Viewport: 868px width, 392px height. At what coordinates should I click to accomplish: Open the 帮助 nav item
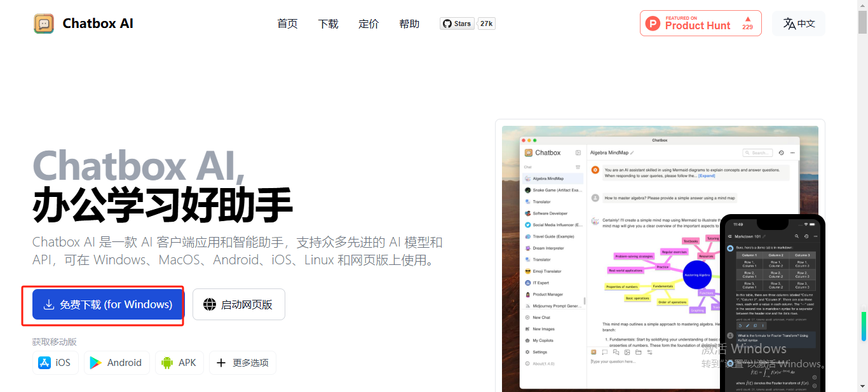409,24
